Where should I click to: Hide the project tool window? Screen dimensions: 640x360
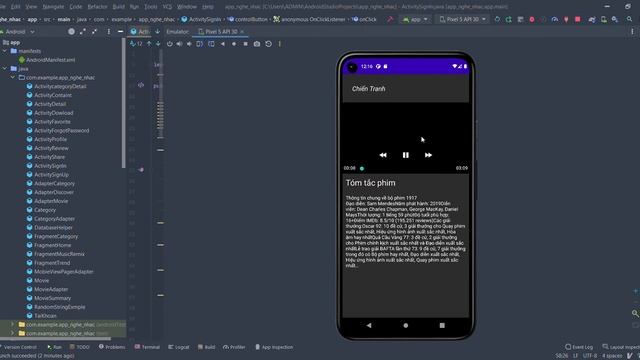120,31
